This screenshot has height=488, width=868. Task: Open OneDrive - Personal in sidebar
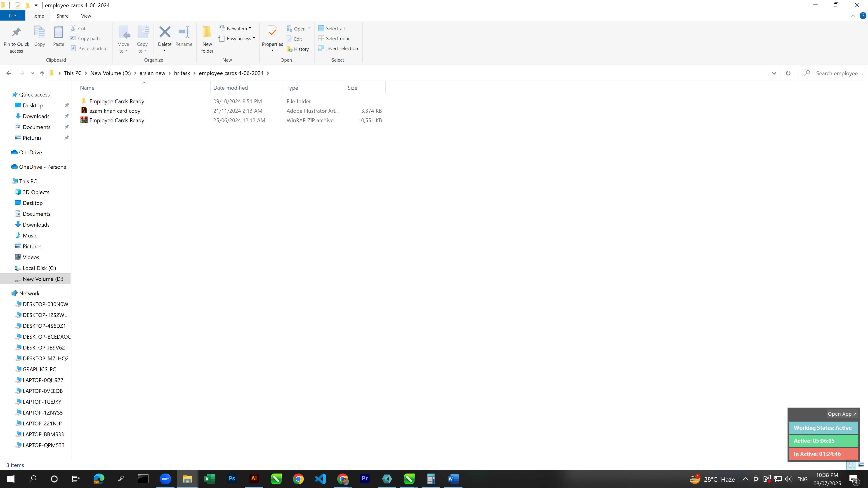(x=43, y=167)
